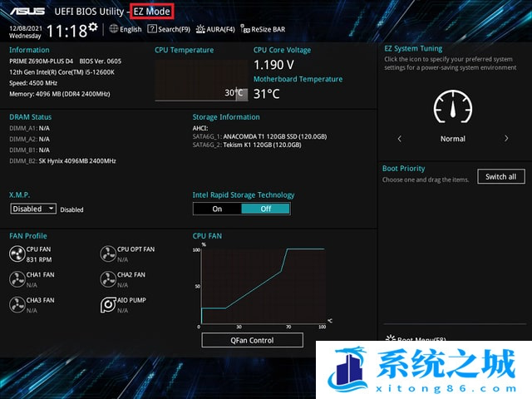Click Memory: 4096 MB text
This screenshot has height=399, width=532.
(59, 94)
